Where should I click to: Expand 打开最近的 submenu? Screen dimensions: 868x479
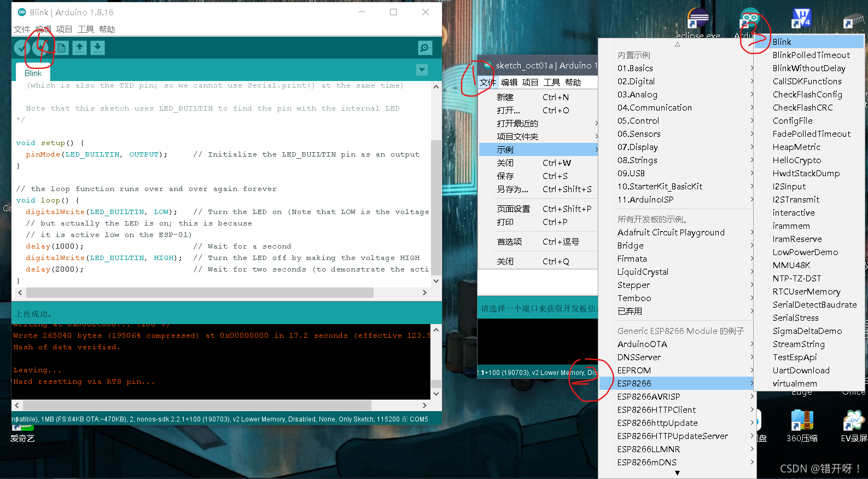click(538, 123)
